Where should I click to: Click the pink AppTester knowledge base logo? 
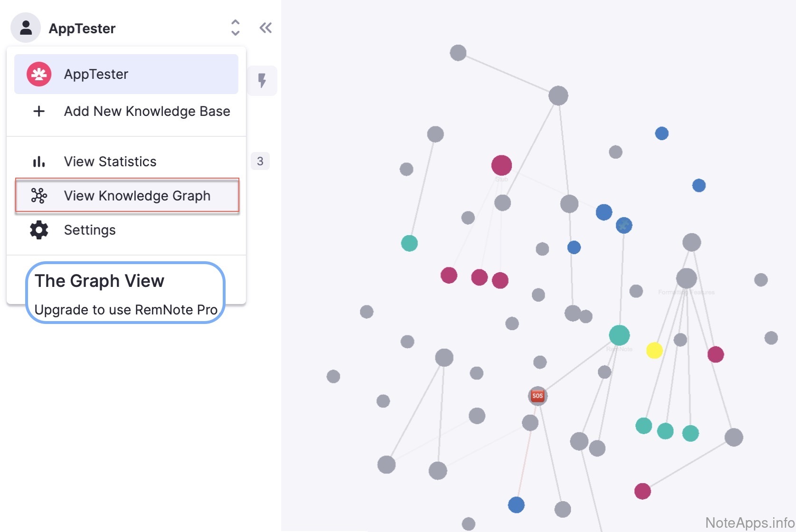pos(39,74)
